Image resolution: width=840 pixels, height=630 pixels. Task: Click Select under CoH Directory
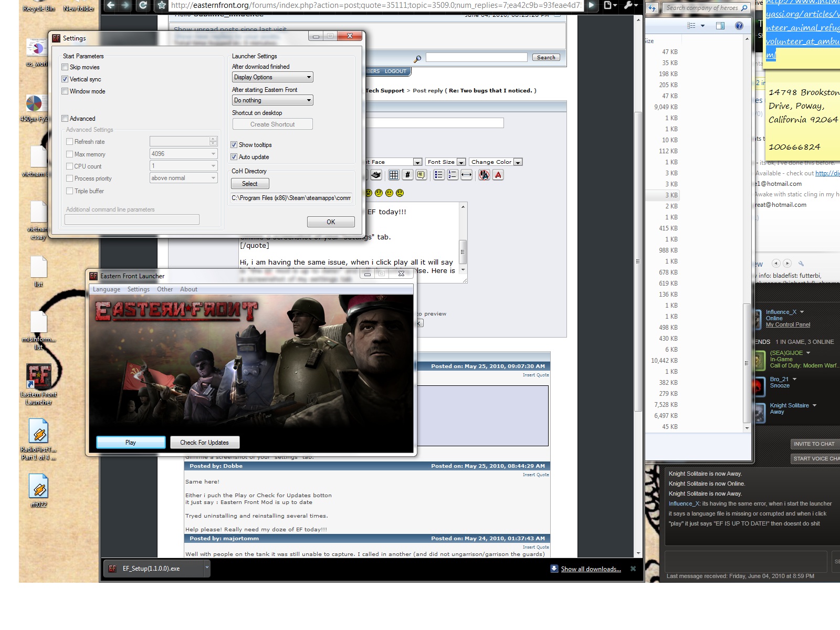coord(250,184)
